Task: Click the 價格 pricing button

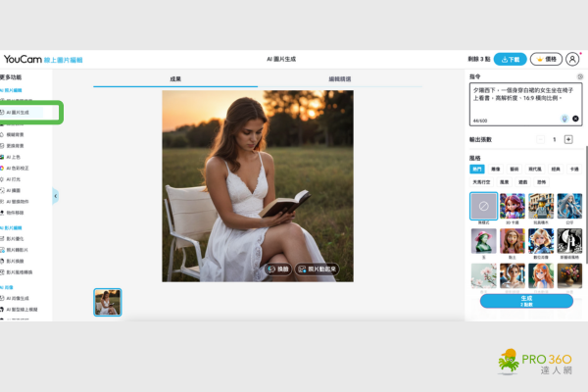Action: pos(546,59)
